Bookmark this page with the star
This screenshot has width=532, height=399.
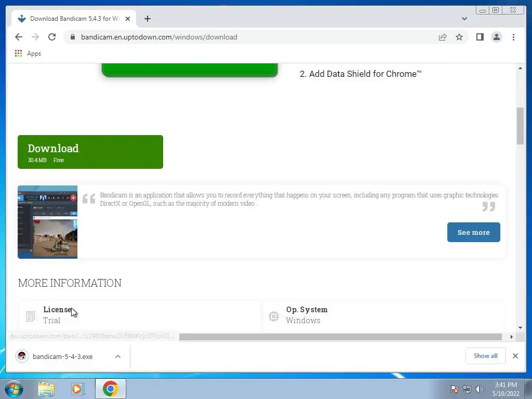click(x=459, y=37)
